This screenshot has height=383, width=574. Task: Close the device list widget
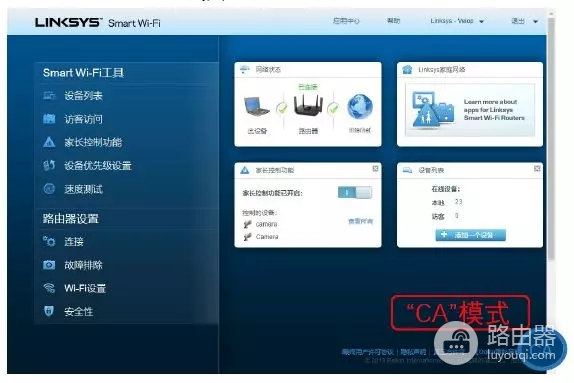click(x=537, y=168)
